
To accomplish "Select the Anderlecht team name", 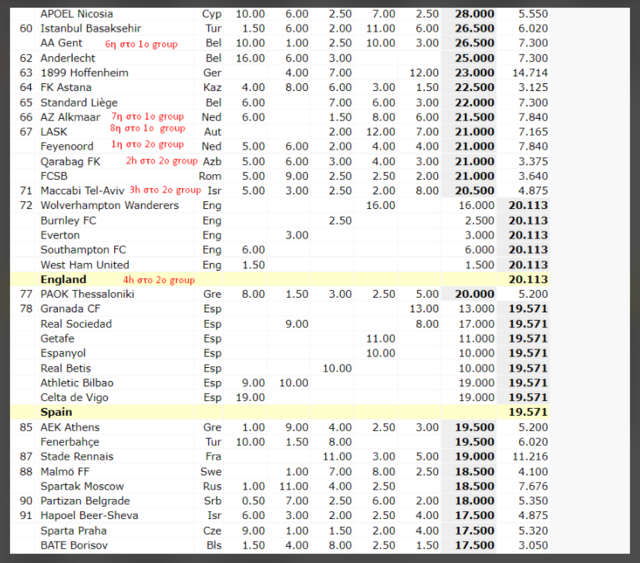I will pyautogui.click(x=68, y=58).
